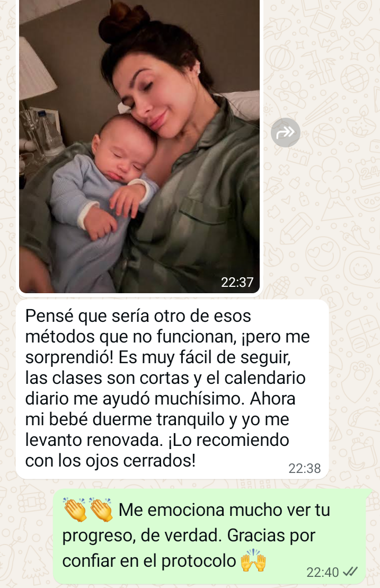Tap the second clapping hands emoji
The height and width of the screenshot is (588, 380).
coord(101,510)
